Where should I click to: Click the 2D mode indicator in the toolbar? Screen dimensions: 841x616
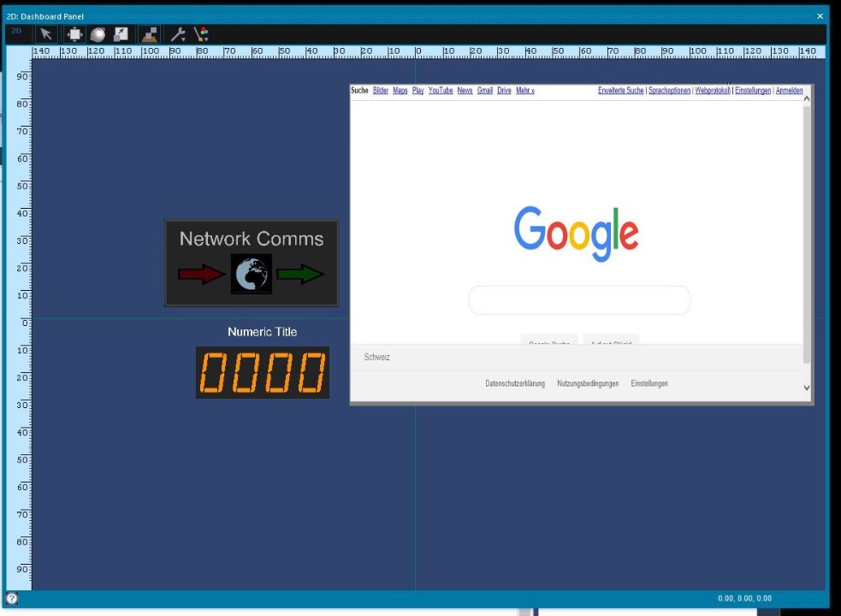click(16, 31)
